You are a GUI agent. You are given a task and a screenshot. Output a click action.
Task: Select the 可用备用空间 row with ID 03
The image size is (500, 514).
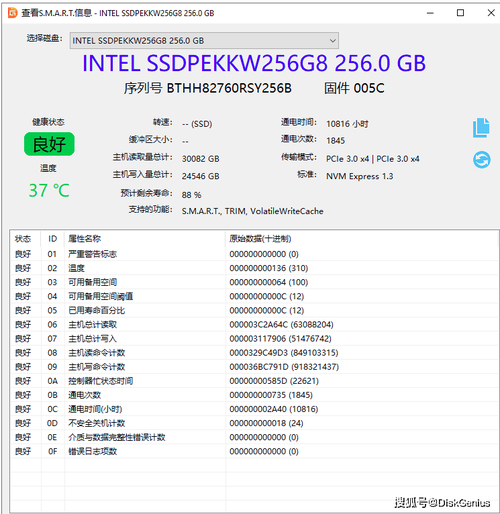coord(253,282)
